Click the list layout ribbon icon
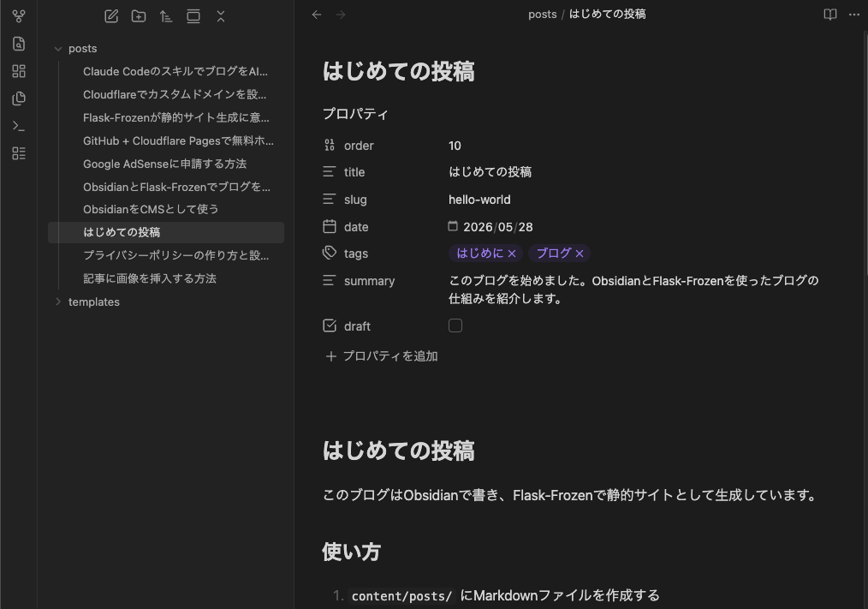The width and height of the screenshot is (868, 609). click(19, 153)
